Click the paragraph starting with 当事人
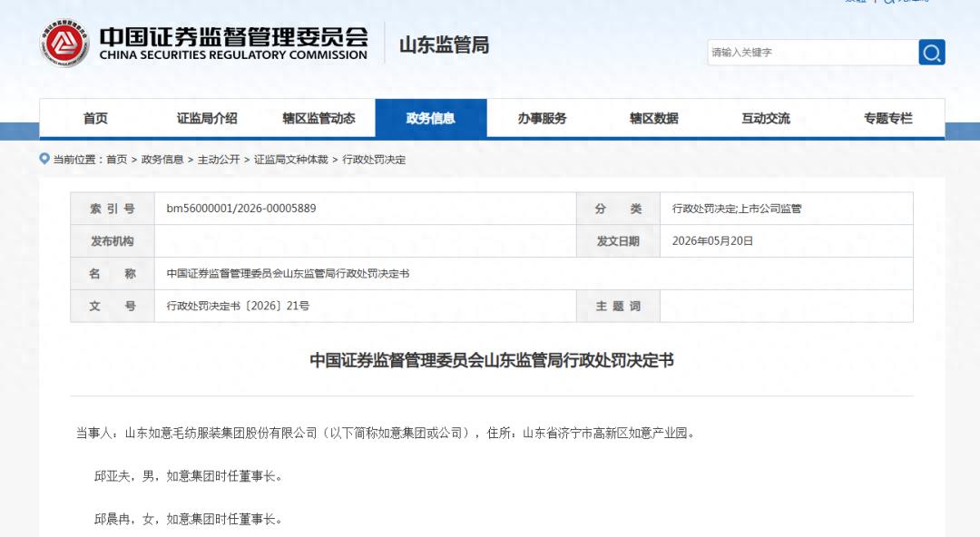980x537 pixels. [386, 433]
